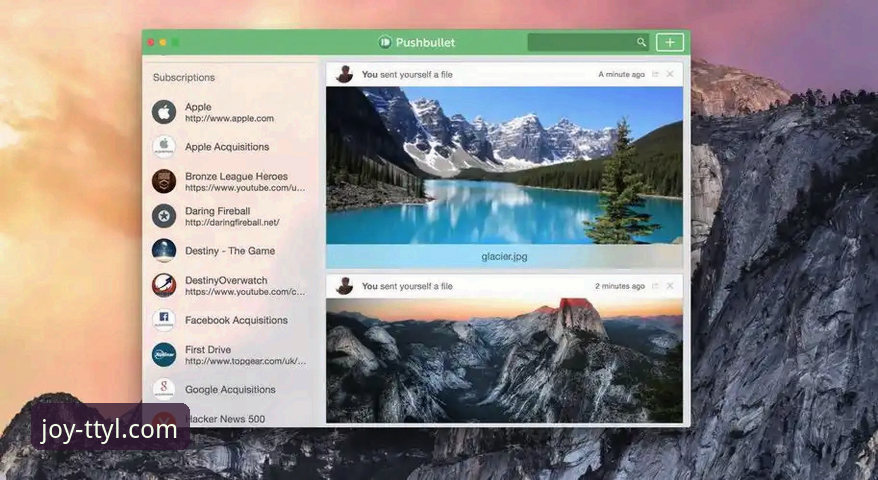Click the yellow minimize window button
The image size is (878, 480).
[x=163, y=42]
